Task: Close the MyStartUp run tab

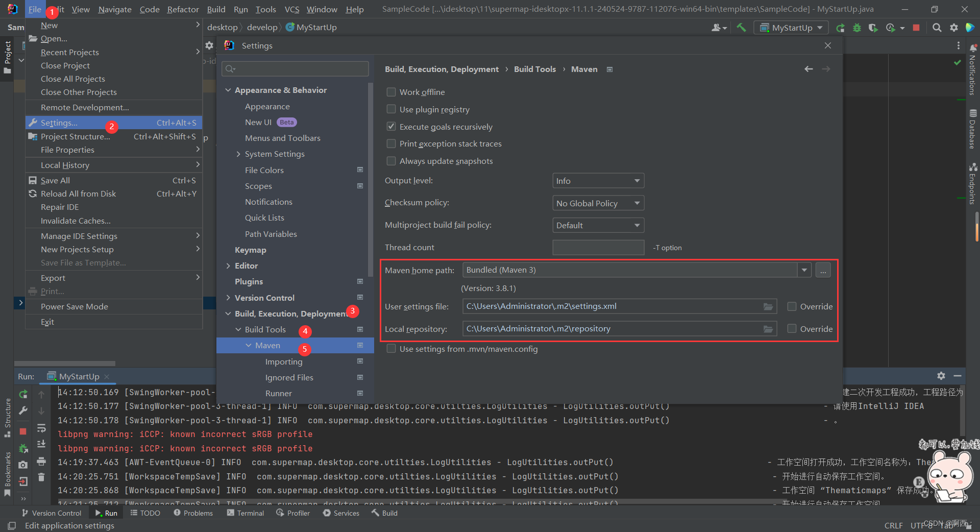Action: pyautogui.click(x=107, y=376)
